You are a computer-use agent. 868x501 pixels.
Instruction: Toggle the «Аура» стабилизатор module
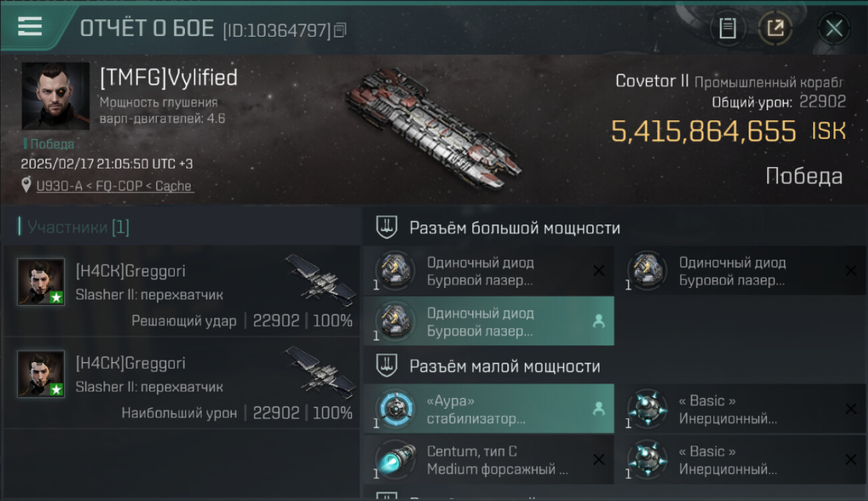coord(489,409)
